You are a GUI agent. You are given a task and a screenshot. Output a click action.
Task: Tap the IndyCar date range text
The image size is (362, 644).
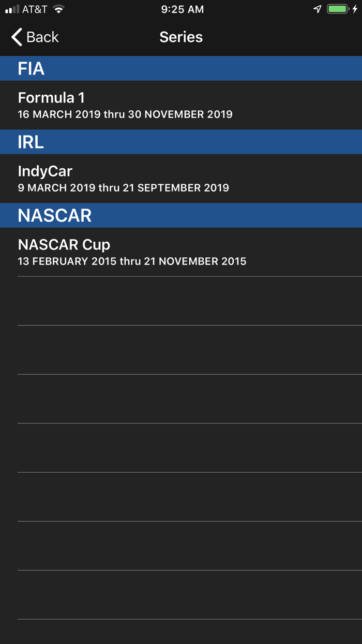point(124,188)
